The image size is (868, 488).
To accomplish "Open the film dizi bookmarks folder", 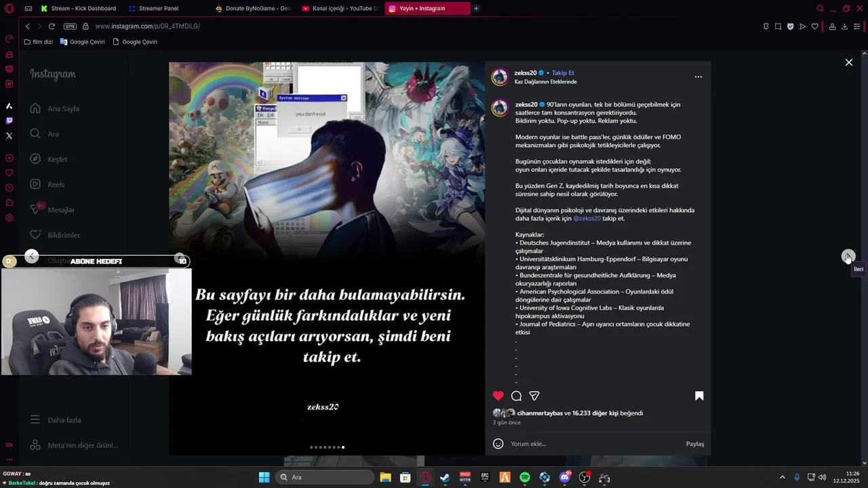I will coord(38,41).
